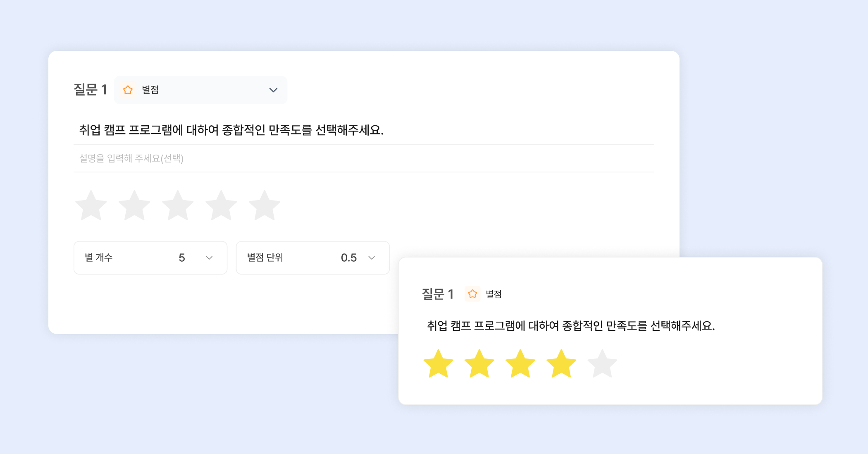Click the question text in the preview card
Viewport: 868px width, 454px height.
(571, 326)
